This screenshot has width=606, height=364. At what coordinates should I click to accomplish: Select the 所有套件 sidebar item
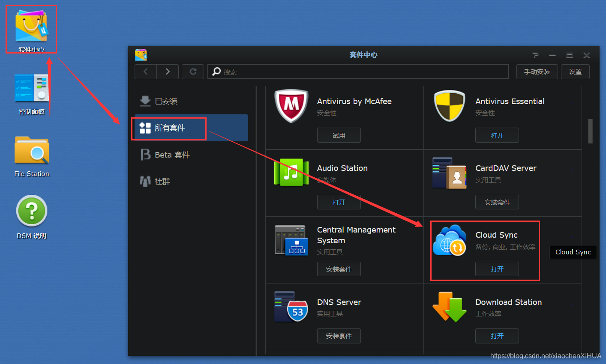191,128
